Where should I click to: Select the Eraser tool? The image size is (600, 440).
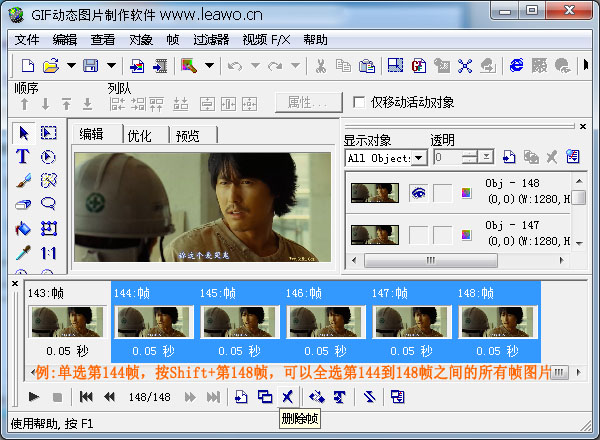pyautogui.click(x=23, y=204)
